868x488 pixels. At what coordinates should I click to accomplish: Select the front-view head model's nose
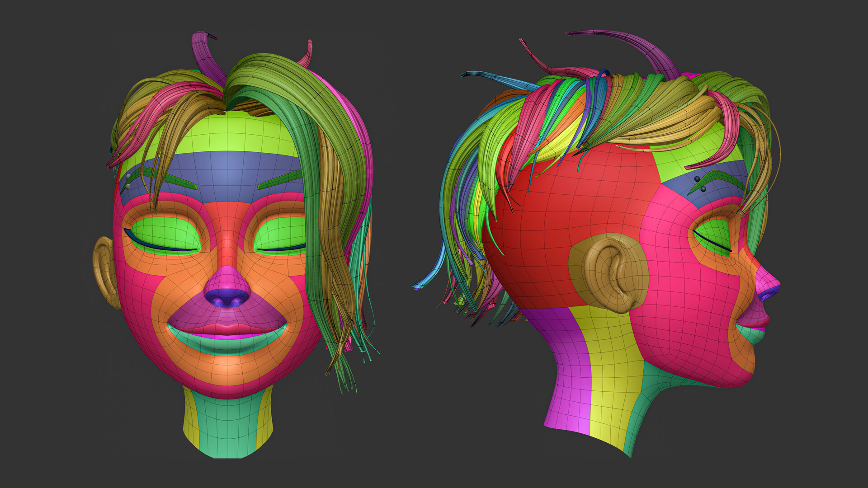tap(227, 288)
